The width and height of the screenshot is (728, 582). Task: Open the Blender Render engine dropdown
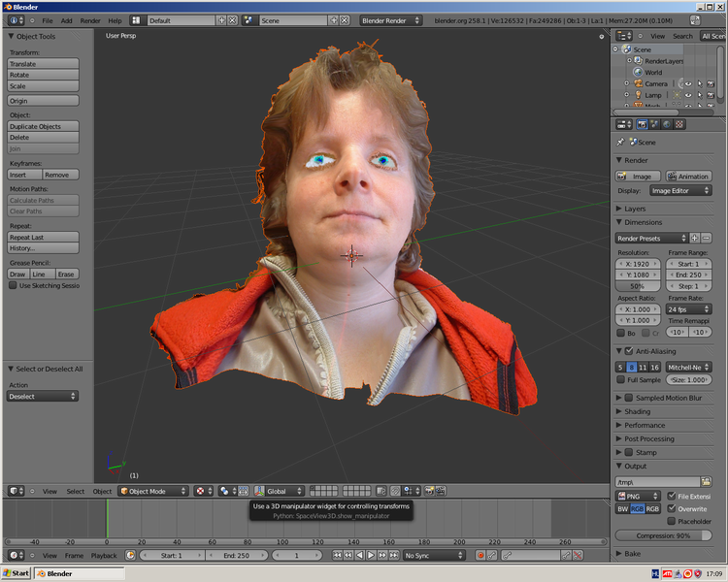tap(390, 19)
